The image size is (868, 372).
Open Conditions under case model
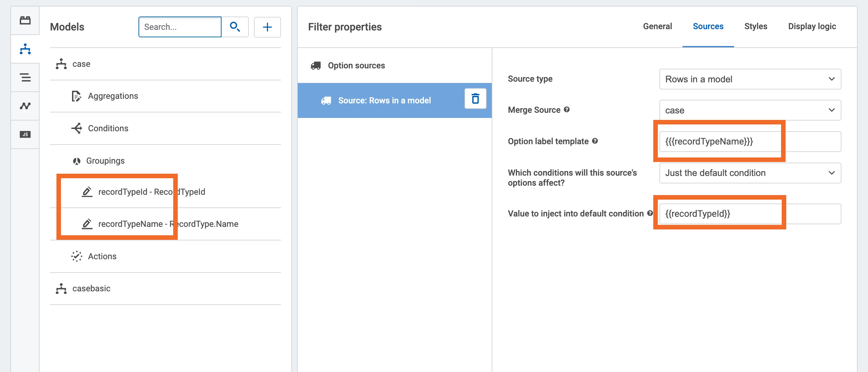coord(165,128)
